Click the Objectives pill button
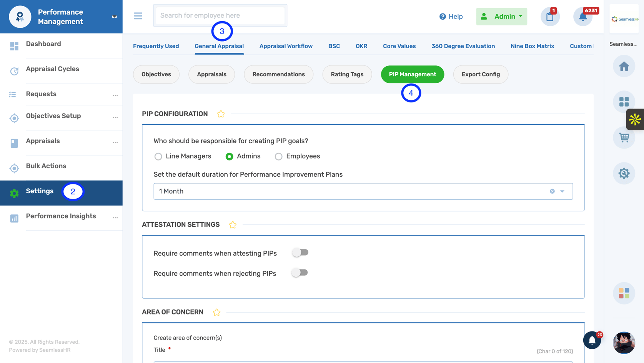This screenshot has width=644, height=363. [156, 74]
